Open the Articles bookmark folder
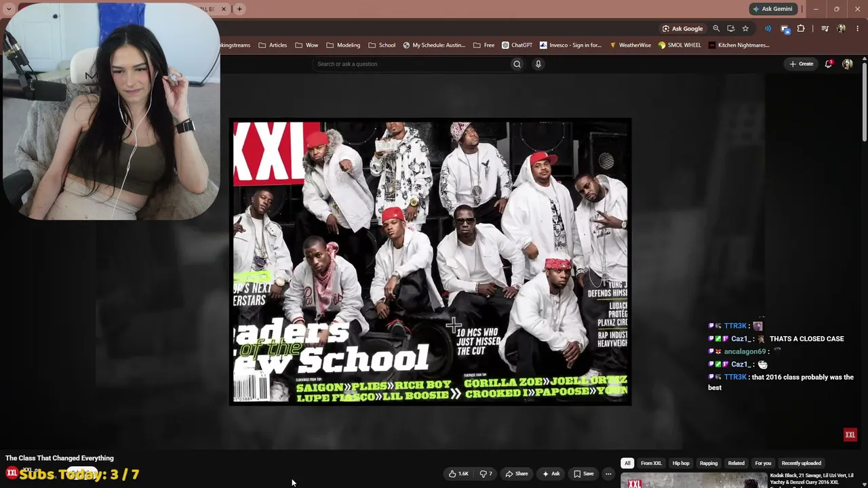Image resolution: width=868 pixels, height=488 pixels. (x=273, y=45)
